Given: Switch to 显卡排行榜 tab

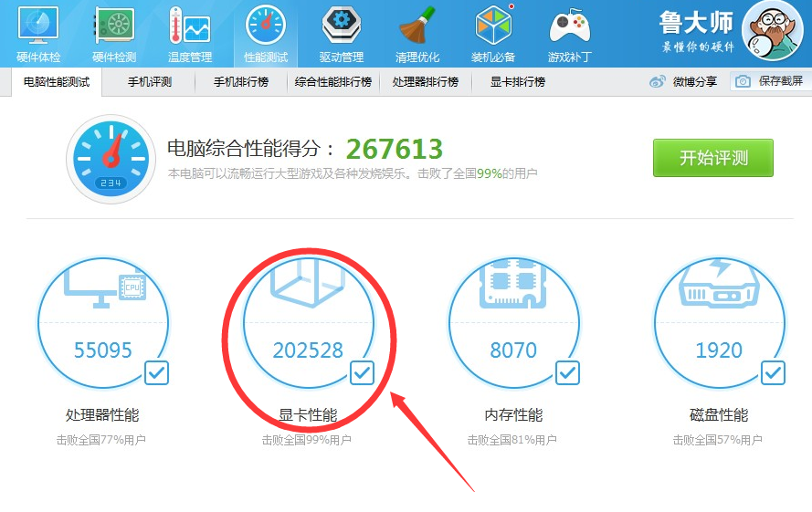Looking at the screenshot, I should [x=517, y=82].
